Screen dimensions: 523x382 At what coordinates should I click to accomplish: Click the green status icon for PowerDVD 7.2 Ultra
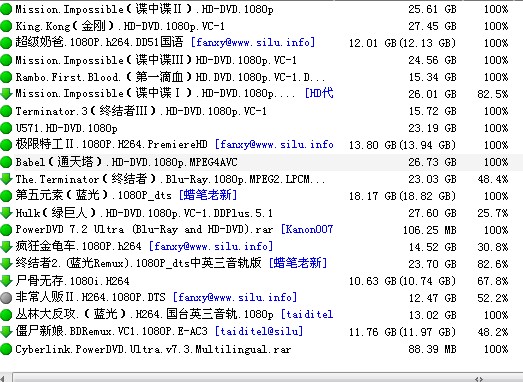[6, 230]
